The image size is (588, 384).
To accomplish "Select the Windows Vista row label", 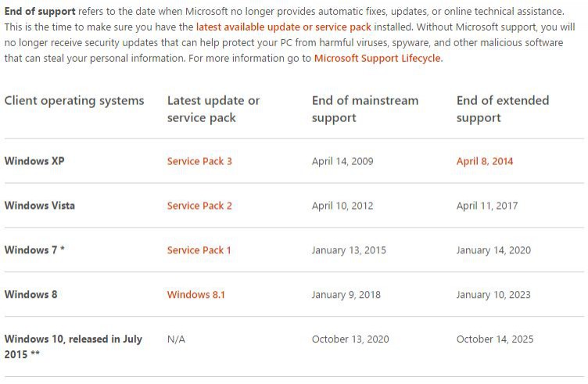I will coord(39,206).
